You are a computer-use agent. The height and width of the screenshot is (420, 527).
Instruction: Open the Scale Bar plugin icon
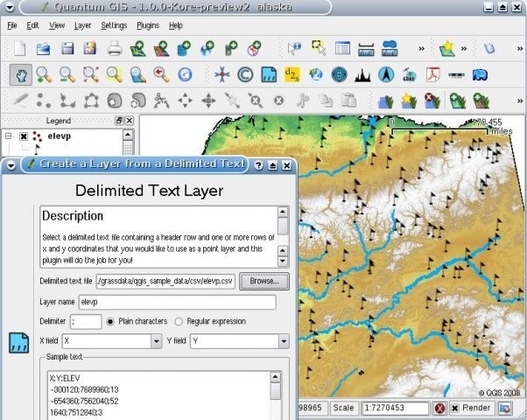[456, 74]
